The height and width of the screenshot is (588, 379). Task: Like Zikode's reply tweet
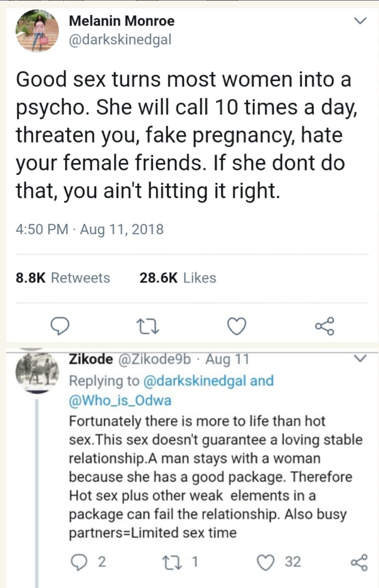pos(265,562)
